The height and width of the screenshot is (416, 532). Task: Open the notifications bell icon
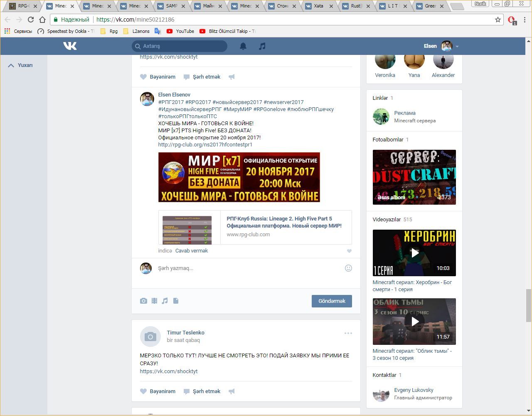click(x=243, y=46)
